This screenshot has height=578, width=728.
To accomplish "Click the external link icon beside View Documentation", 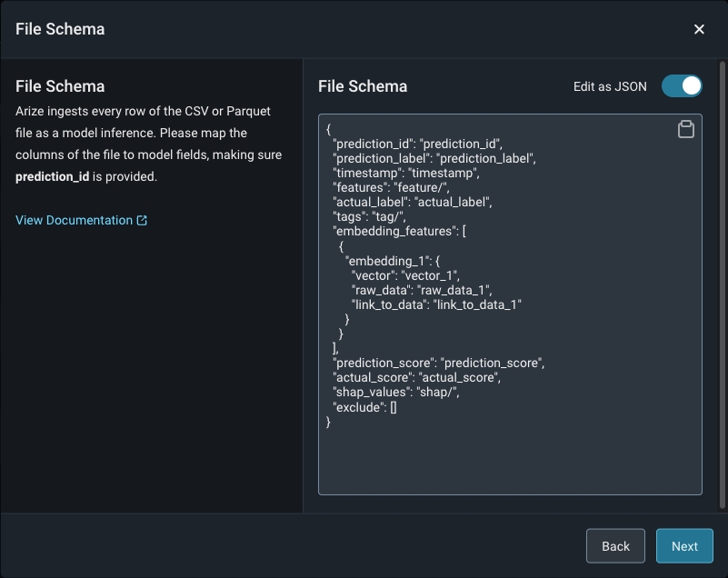I will [142, 220].
